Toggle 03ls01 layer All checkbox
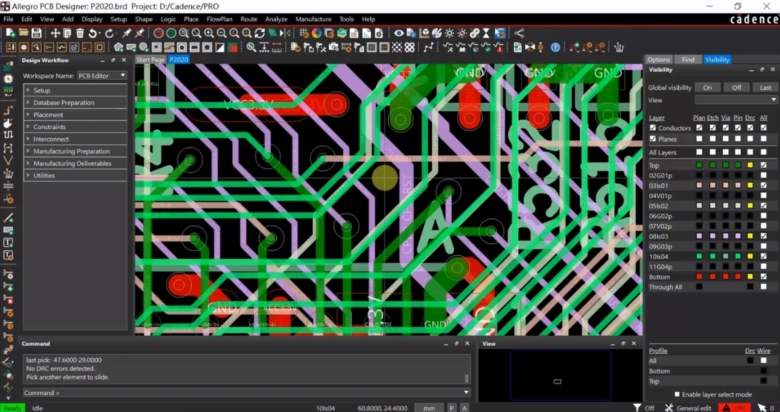780x412 pixels. (764, 186)
